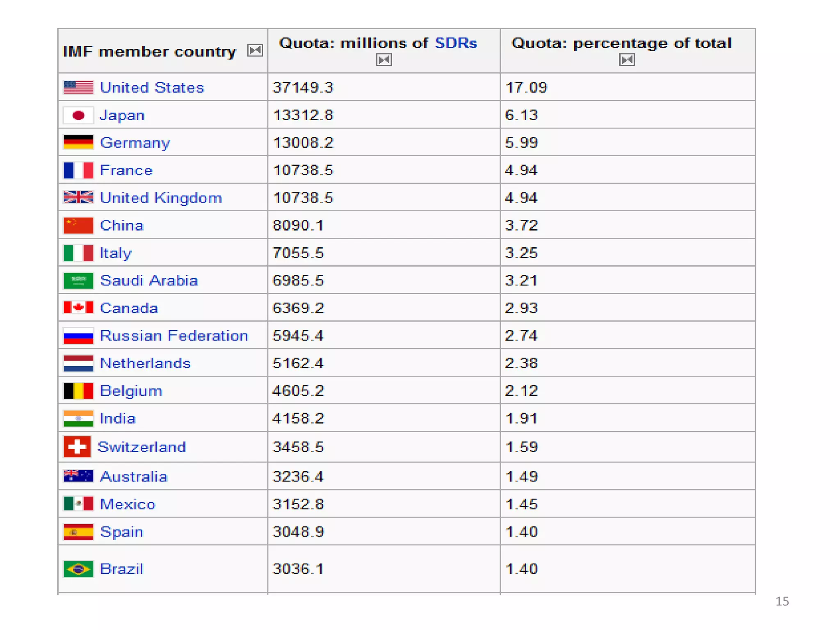
Task: Select the 37149.3 quota cell
Action: pyautogui.click(x=303, y=87)
